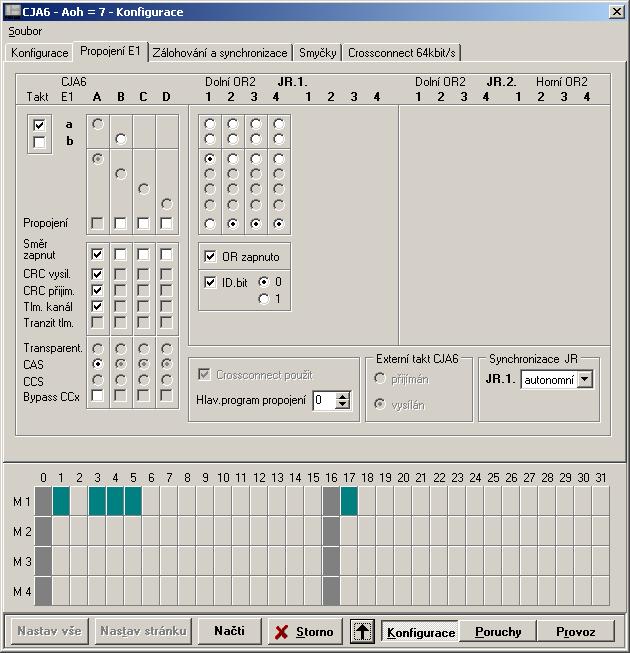Viewport: 630px width, 653px height.
Task: Select Dolní OR2 column 1 top radio
Action: (x=210, y=124)
